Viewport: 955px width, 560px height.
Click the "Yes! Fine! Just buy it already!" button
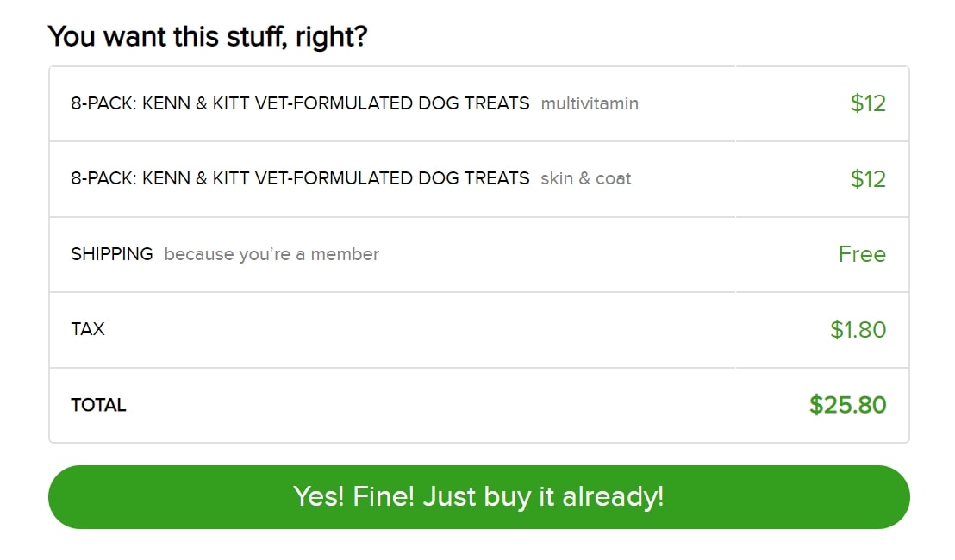pos(478,497)
